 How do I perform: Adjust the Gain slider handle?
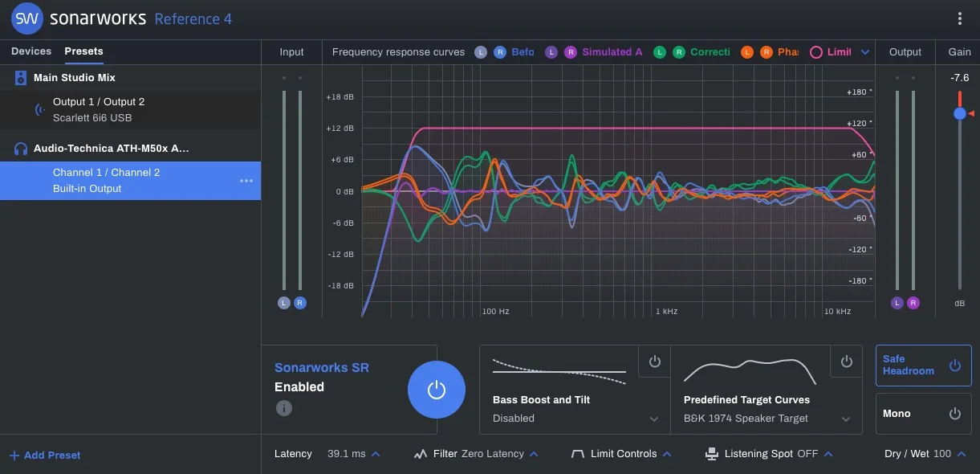pos(960,114)
